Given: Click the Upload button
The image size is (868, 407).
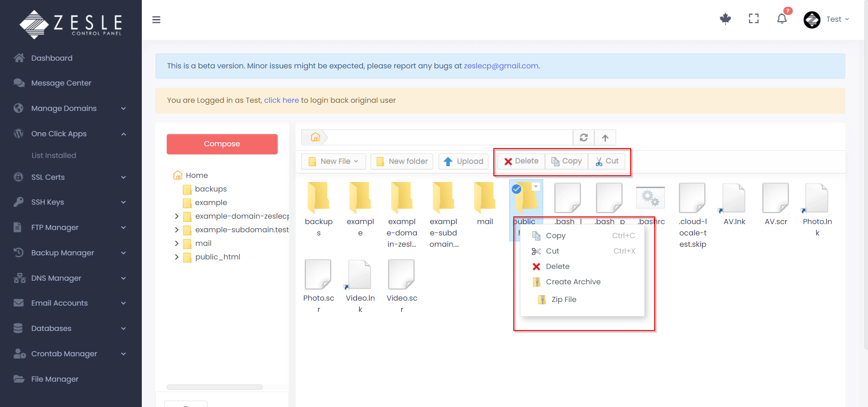Looking at the screenshot, I should (x=463, y=161).
